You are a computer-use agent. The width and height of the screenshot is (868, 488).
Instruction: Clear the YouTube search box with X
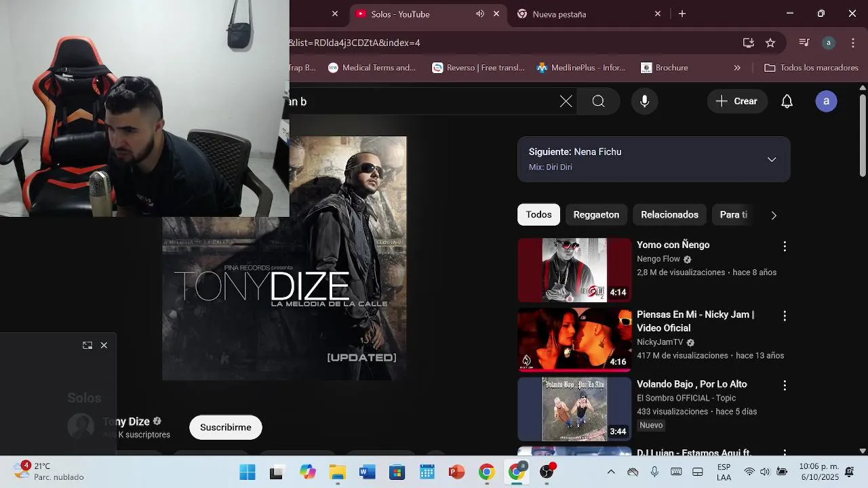(566, 102)
